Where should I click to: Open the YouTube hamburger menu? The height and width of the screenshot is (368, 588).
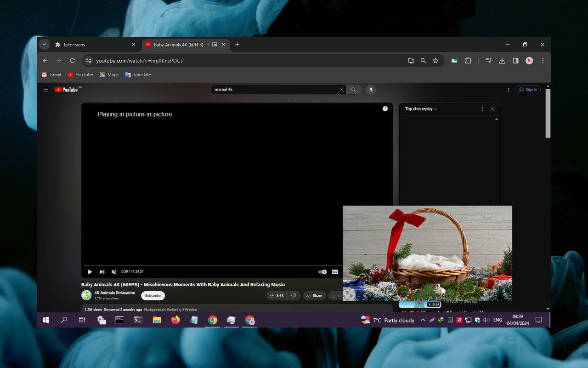click(46, 89)
